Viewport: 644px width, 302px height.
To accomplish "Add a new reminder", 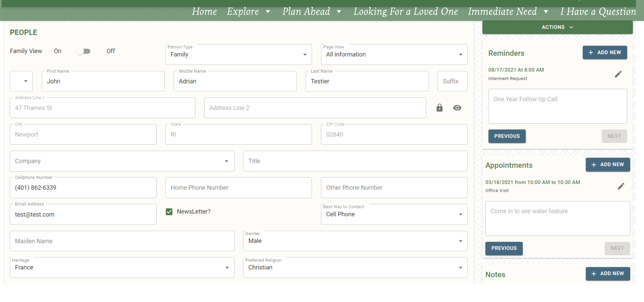I will (604, 52).
